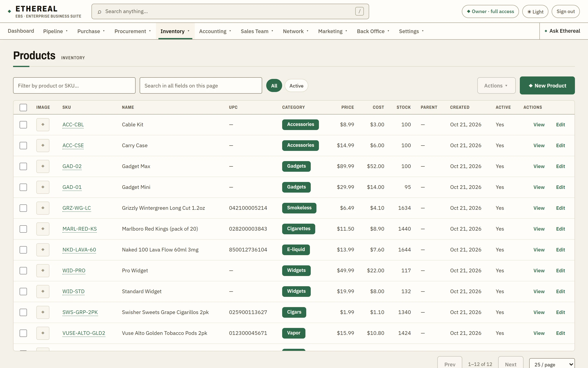Screen dimensions: 588x368
Task: Expand the Accounting menu
Action: [215, 31]
